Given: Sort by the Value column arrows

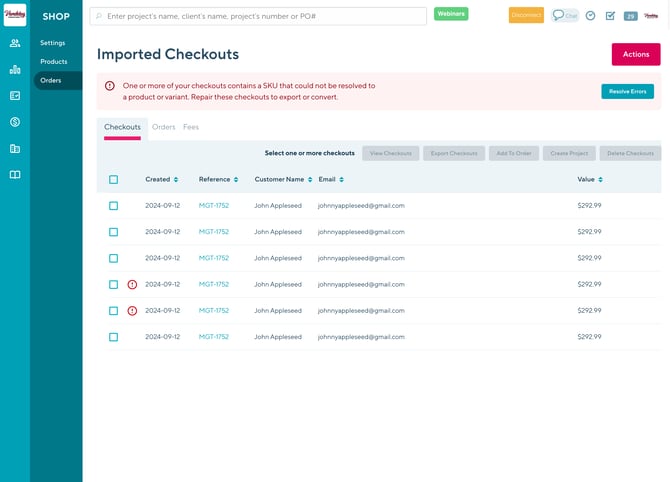Looking at the screenshot, I should pos(600,180).
